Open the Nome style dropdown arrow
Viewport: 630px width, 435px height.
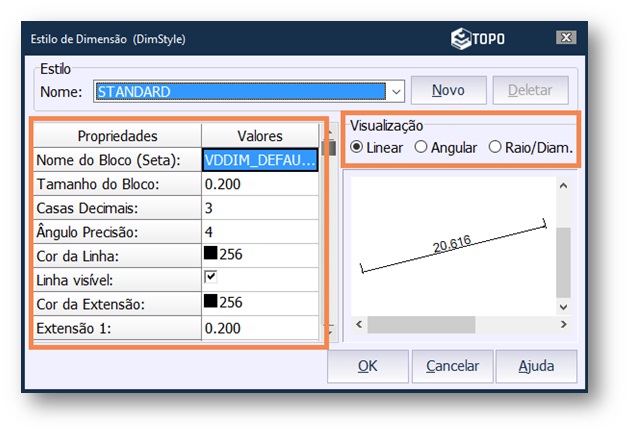pos(396,91)
